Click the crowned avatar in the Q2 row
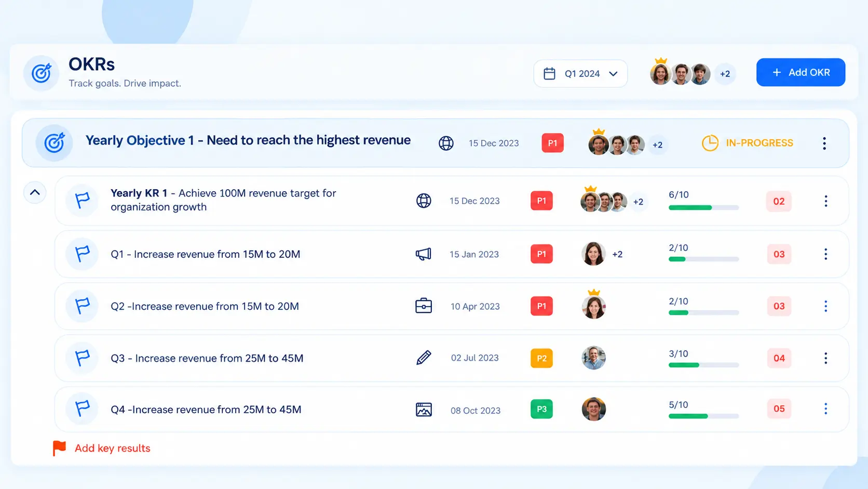868x489 pixels. point(593,305)
